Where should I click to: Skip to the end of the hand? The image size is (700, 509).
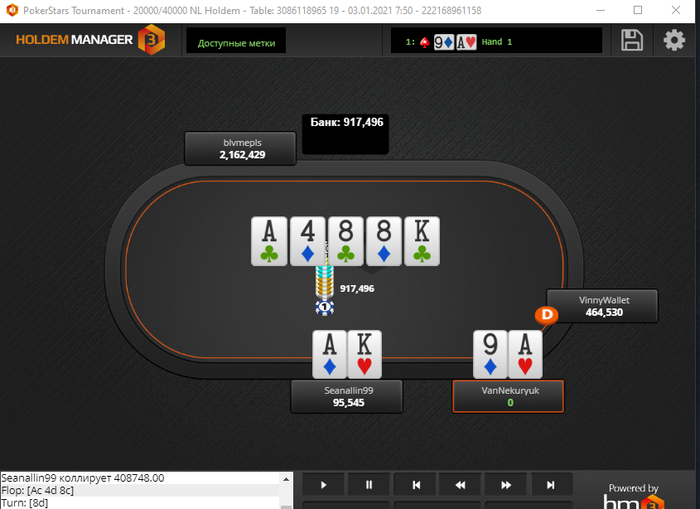click(x=551, y=484)
